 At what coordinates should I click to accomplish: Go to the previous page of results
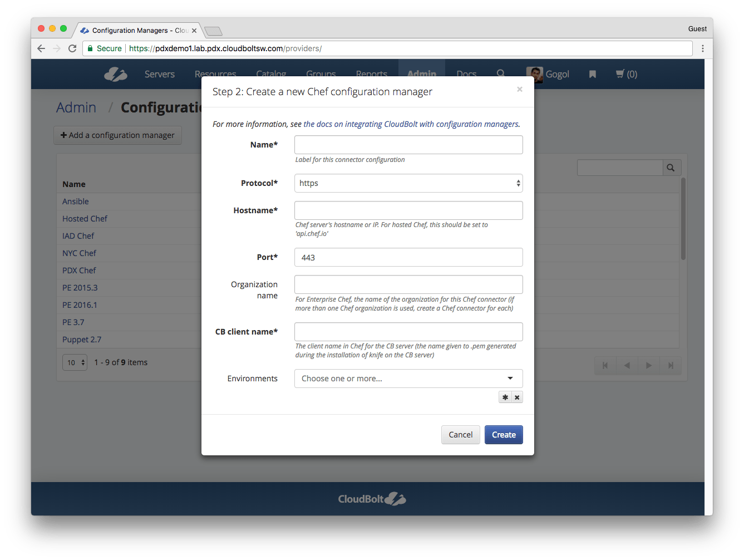tap(627, 366)
